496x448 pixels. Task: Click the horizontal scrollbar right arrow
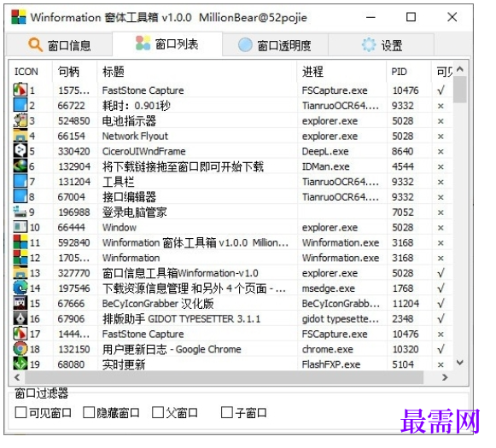pyautogui.click(x=445, y=377)
